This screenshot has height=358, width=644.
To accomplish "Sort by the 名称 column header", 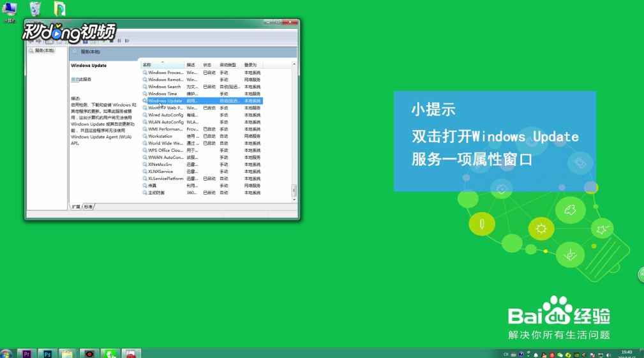I will (x=163, y=65).
